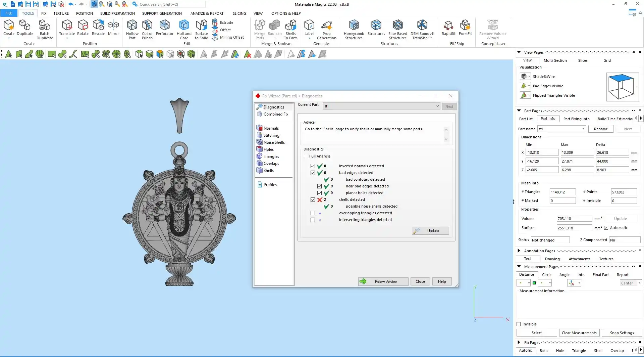Screen dimensions: 644x357
Task: Enable the Full Analysis checkbox
Action: (x=306, y=156)
